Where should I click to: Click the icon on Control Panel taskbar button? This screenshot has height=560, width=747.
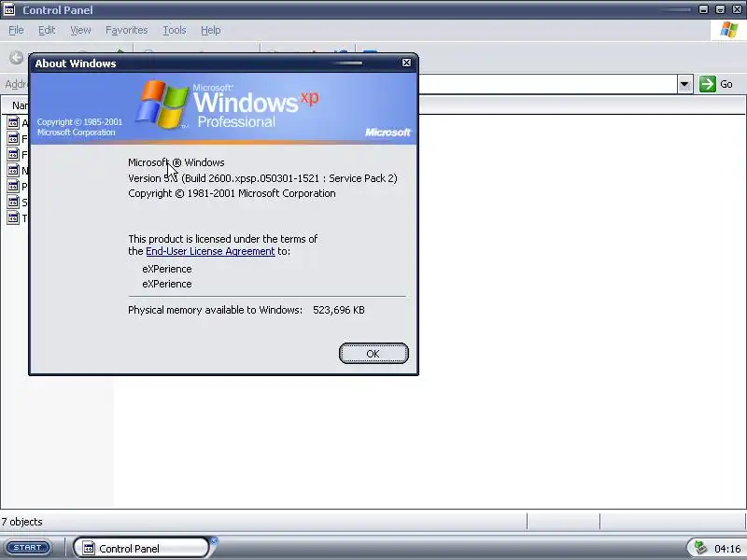(x=88, y=549)
